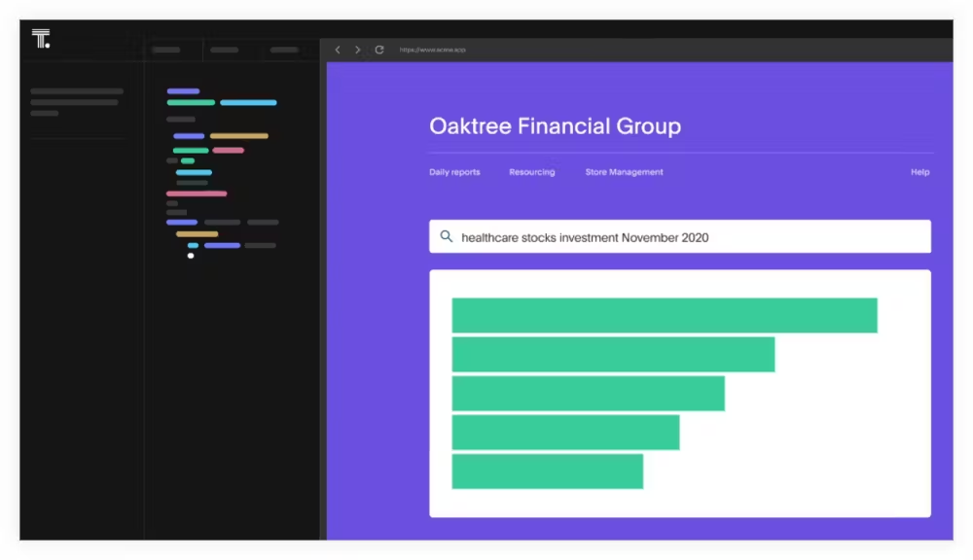Open the Store Management section

coord(624,172)
